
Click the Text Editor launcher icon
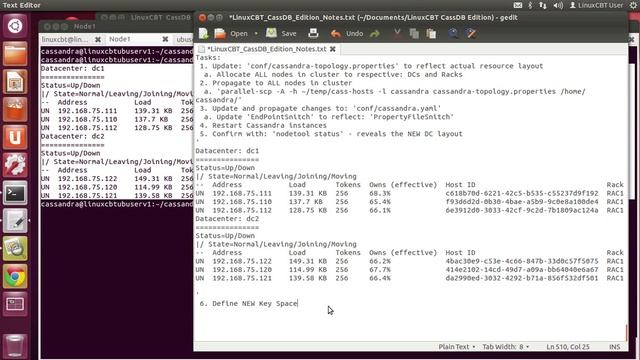coord(15,220)
